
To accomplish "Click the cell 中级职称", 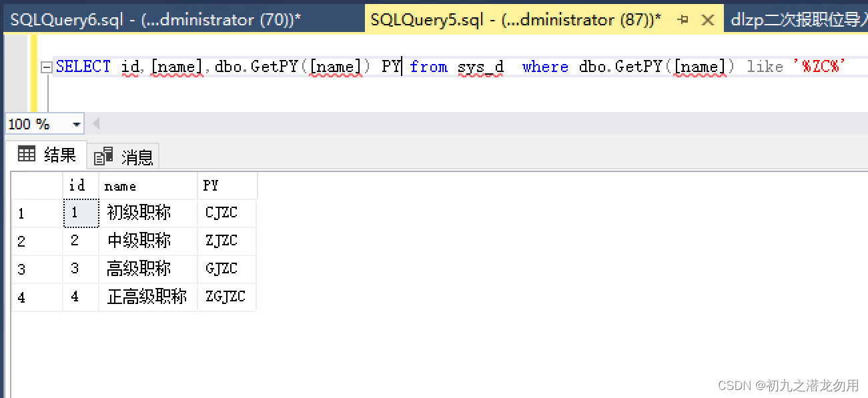I will point(148,241).
